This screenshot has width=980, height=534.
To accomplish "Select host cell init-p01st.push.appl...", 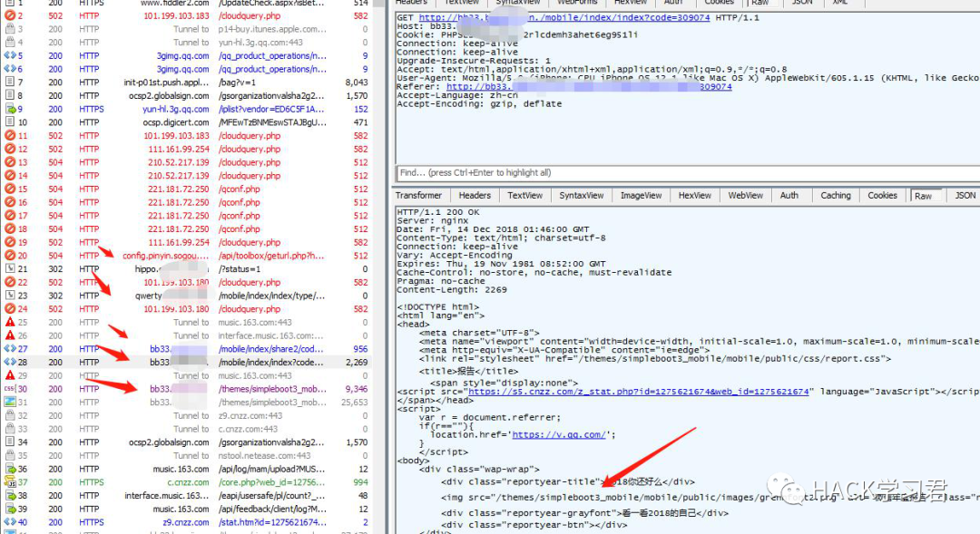I will coord(166,82).
